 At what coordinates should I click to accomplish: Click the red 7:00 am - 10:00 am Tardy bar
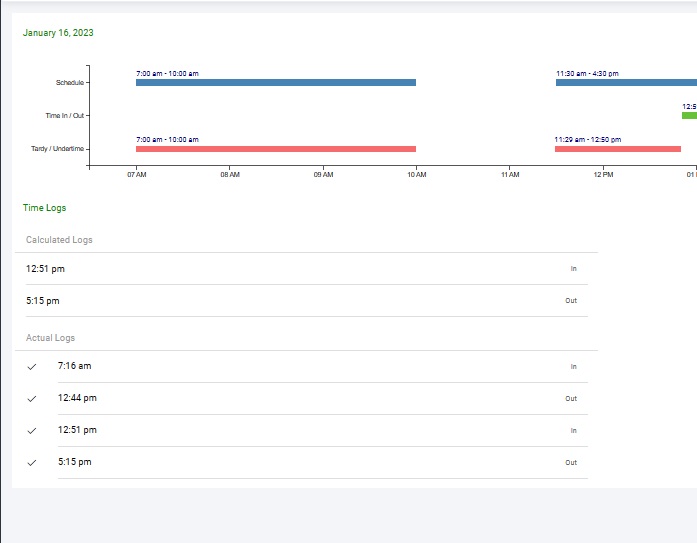[275, 149]
